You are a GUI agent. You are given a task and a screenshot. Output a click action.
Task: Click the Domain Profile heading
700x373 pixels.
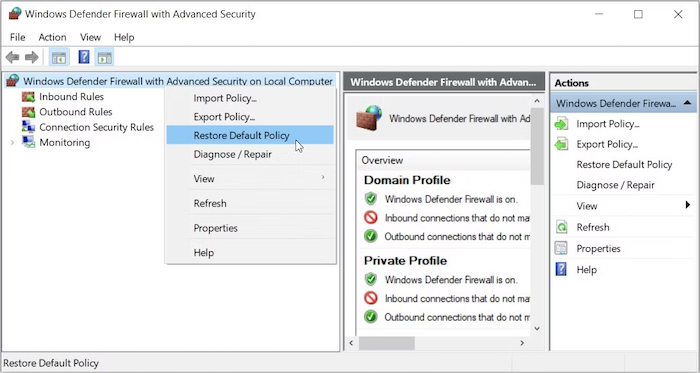click(407, 180)
